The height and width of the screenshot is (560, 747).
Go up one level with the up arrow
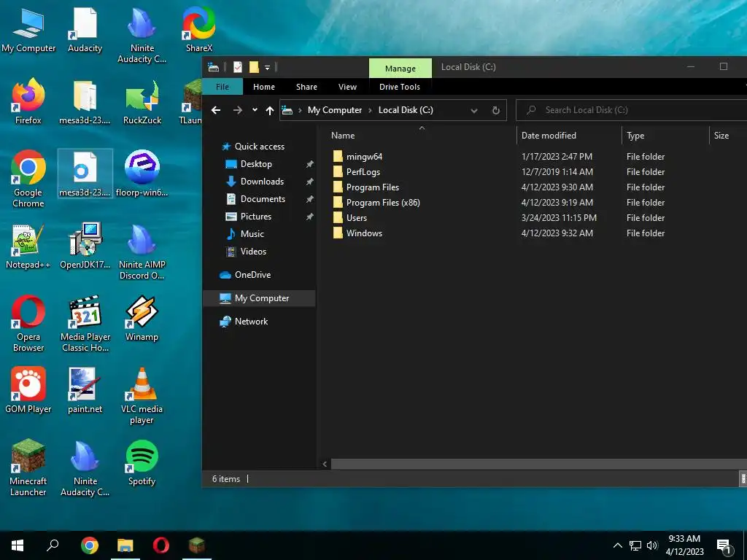pyautogui.click(x=270, y=110)
